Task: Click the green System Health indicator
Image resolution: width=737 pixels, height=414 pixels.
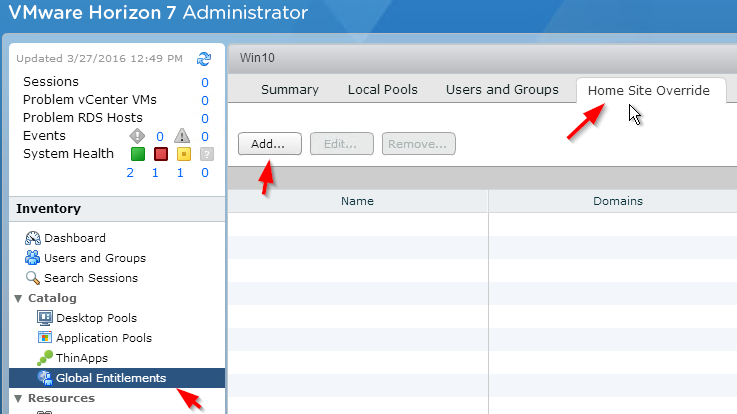Action: 138,154
